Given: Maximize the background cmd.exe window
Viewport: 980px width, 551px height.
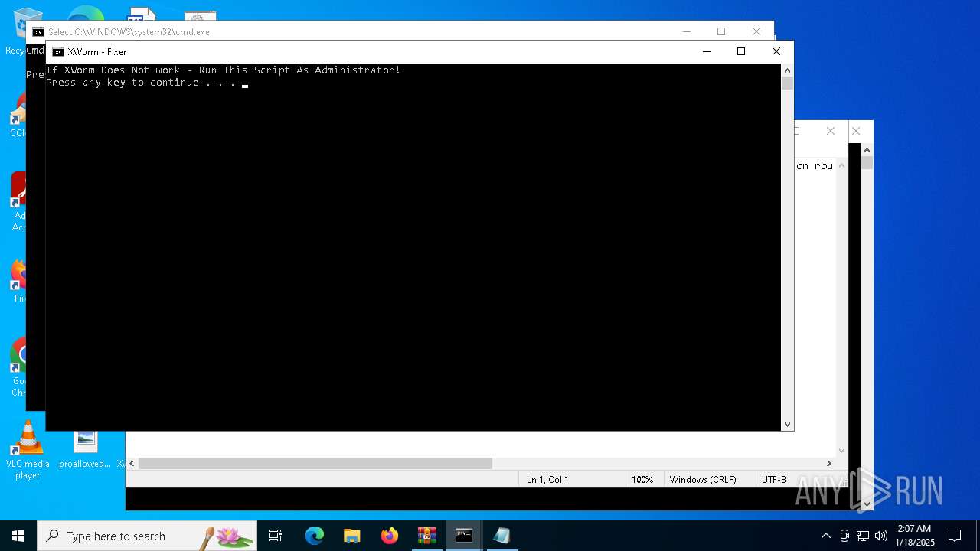Looking at the screenshot, I should pyautogui.click(x=720, y=31).
